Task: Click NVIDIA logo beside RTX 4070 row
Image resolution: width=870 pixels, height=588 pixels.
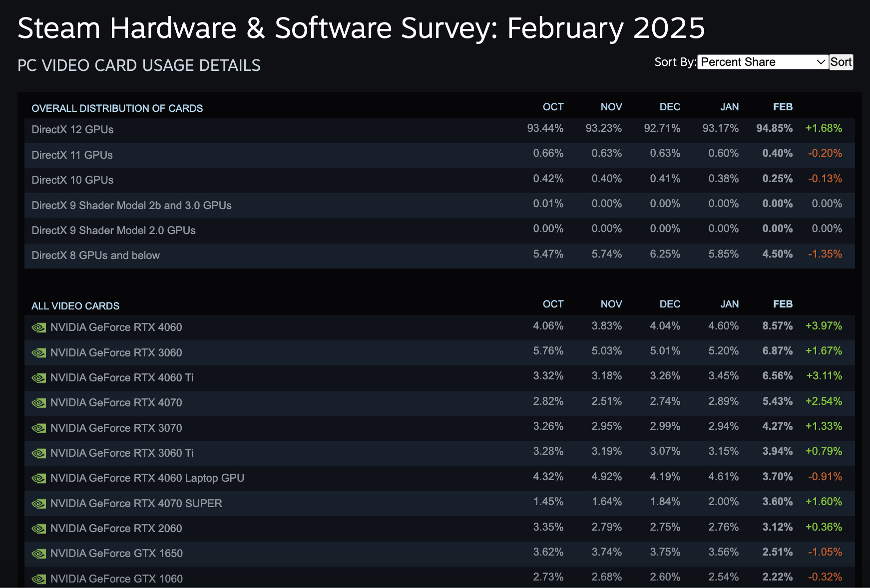Action: [39, 403]
